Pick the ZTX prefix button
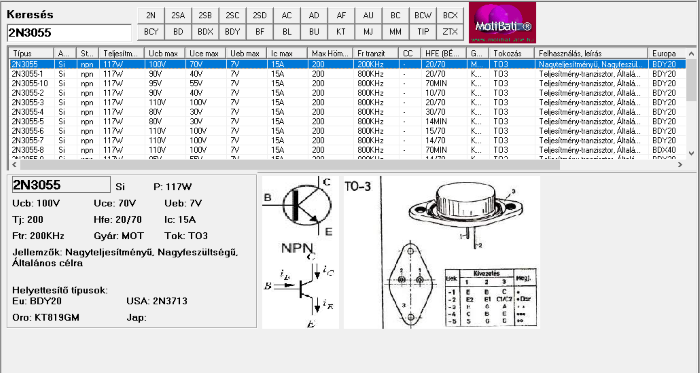 point(450,32)
